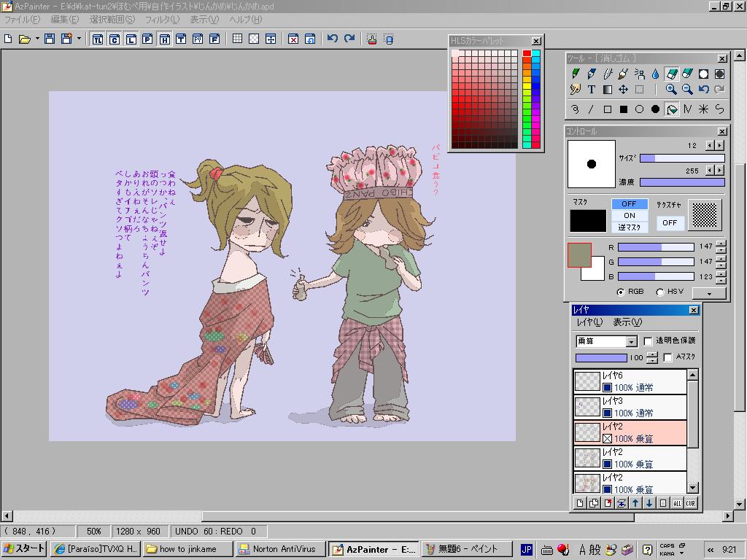The image size is (747, 560).
Task: Choose the filled circle drawing shape
Action: pos(655,109)
